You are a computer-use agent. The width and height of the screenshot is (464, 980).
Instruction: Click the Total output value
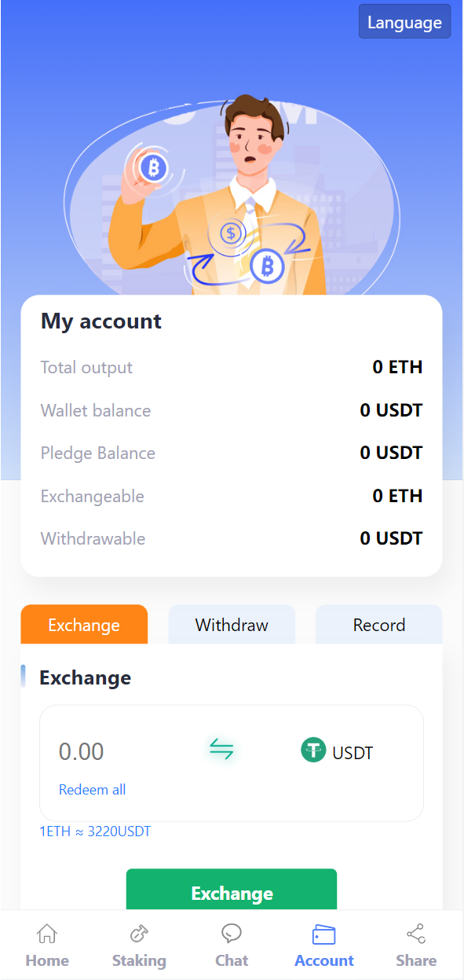[397, 367]
